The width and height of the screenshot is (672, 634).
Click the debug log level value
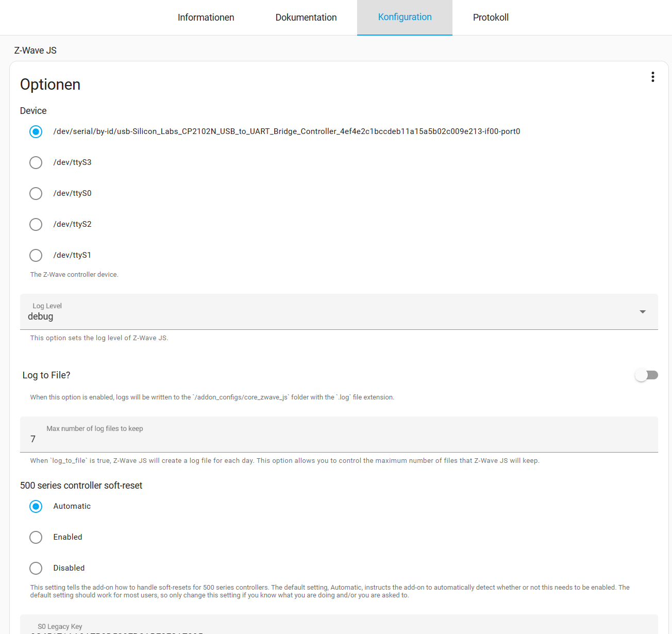click(x=40, y=316)
